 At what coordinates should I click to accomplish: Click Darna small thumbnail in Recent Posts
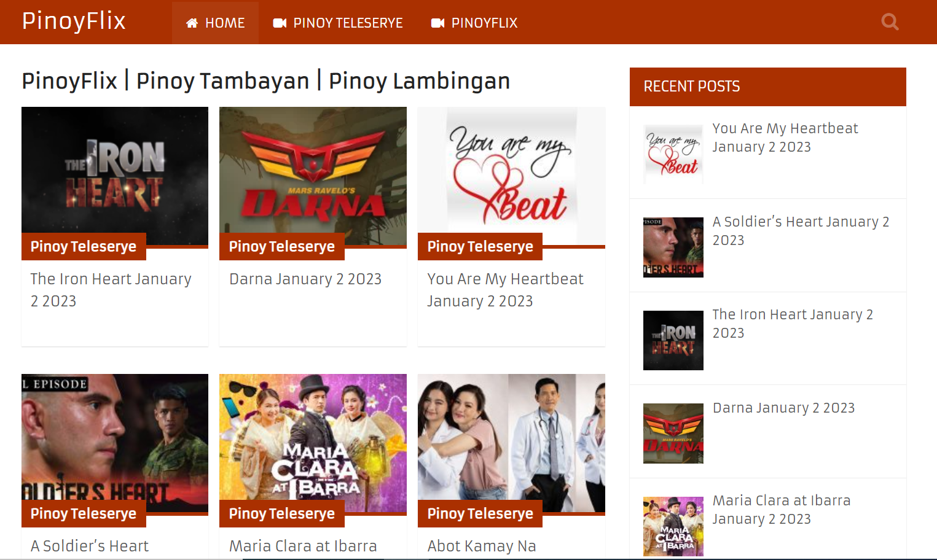click(x=673, y=434)
